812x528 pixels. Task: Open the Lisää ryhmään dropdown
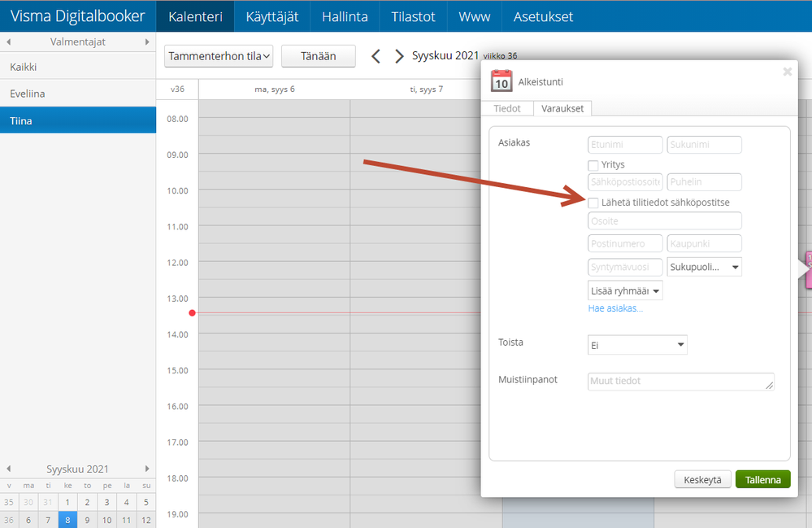click(625, 290)
